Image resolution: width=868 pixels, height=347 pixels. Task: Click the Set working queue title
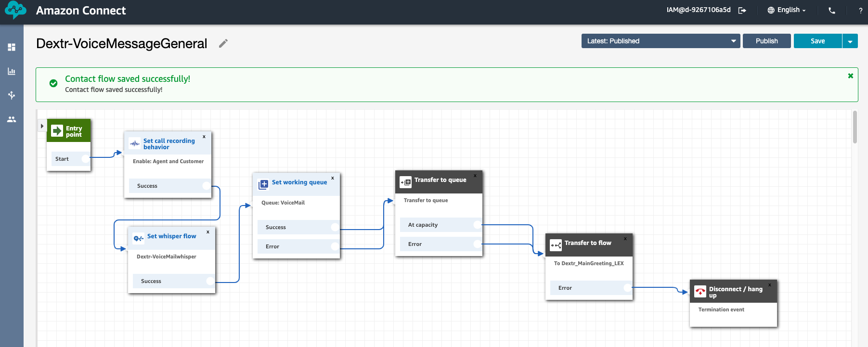pyautogui.click(x=299, y=182)
